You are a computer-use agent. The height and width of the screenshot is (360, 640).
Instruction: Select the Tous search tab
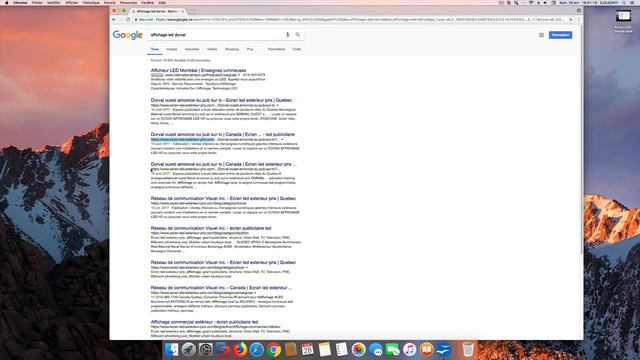(155, 49)
